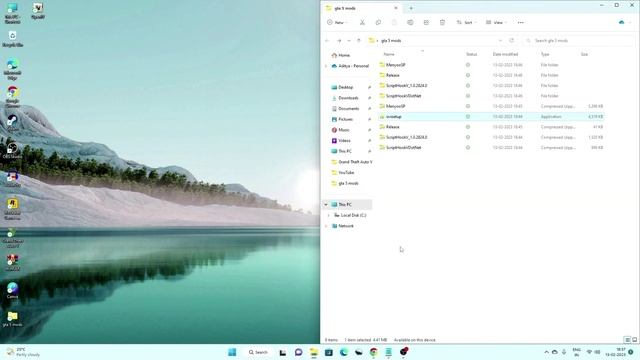Click OneDrive cloud icon in system tray
This screenshot has width=640, height=360.
click(x=555, y=352)
